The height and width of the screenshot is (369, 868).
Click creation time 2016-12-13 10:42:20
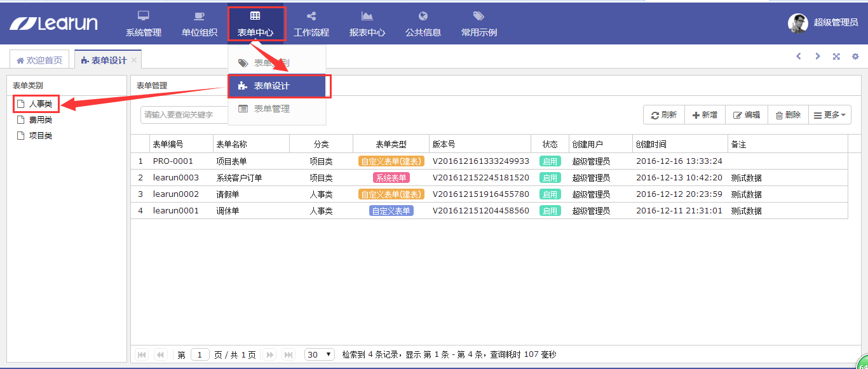point(679,178)
